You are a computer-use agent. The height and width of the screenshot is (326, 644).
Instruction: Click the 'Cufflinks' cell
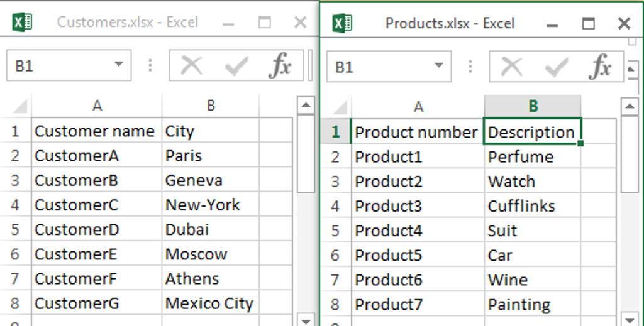pyautogui.click(x=533, y=206)
